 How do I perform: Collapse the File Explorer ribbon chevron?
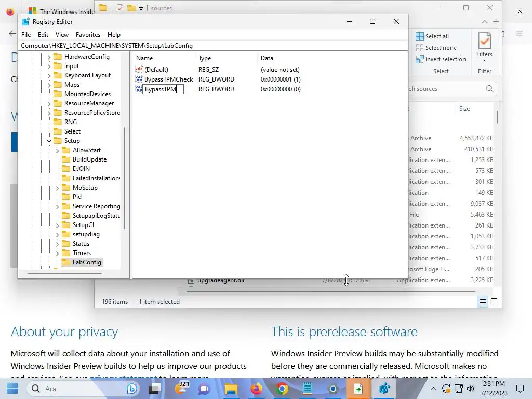(485, 22)
